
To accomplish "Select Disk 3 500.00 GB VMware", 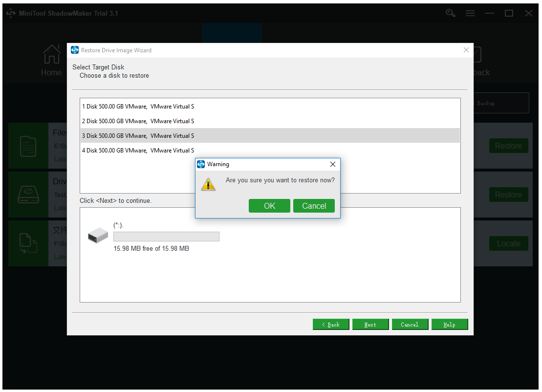I will click(270, 135).
